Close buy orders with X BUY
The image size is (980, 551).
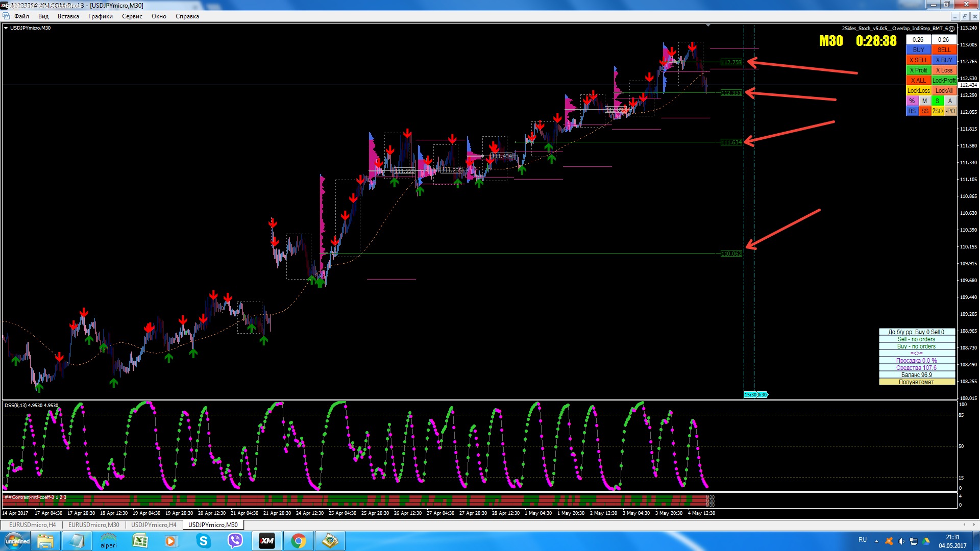coord(944,60)
